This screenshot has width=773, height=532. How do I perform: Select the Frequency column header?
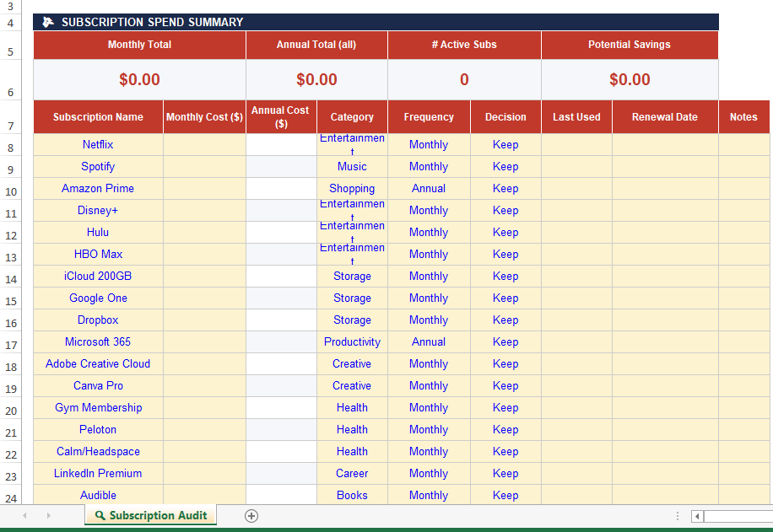coord(429,117)
